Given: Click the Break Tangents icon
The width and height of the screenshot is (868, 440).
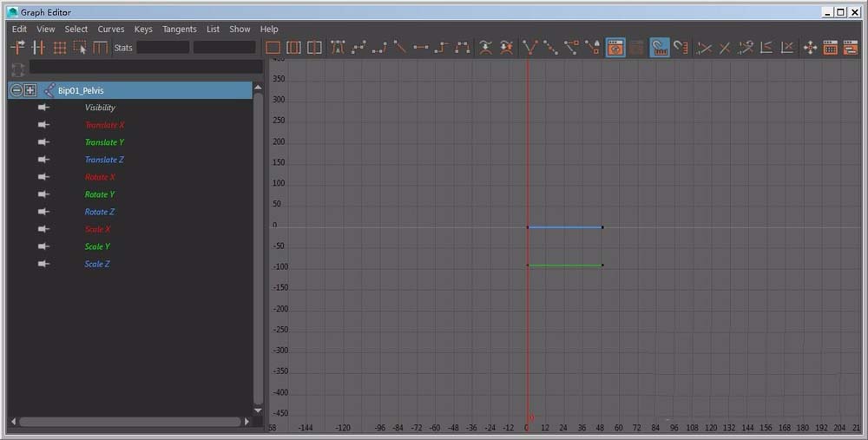Looking at the screenshot, I should (529, 48).
